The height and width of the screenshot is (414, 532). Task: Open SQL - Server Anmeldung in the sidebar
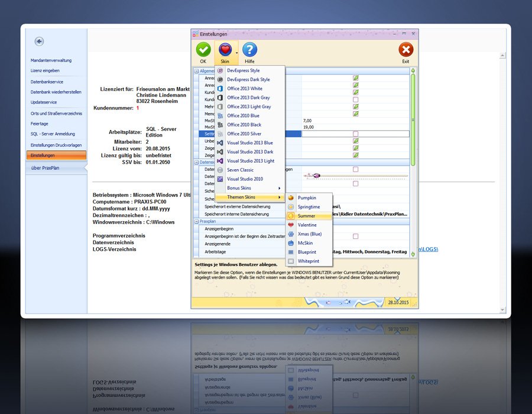53,134
